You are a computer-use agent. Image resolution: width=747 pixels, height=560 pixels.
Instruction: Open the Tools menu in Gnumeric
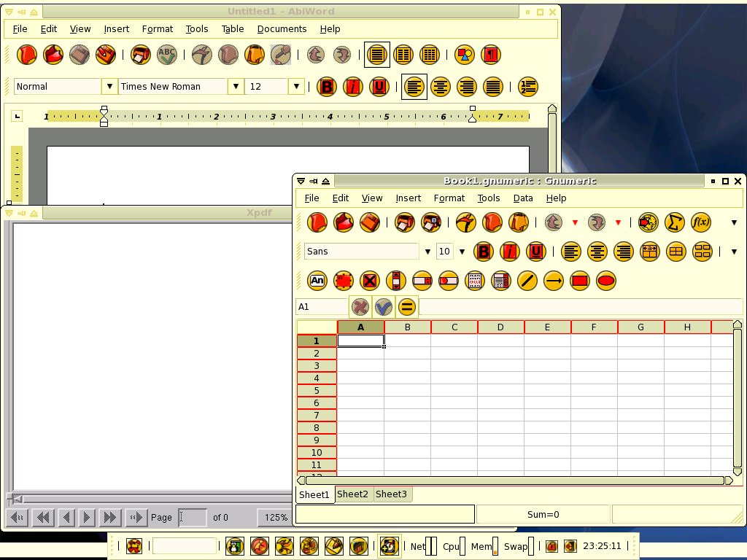coord(489,198)
